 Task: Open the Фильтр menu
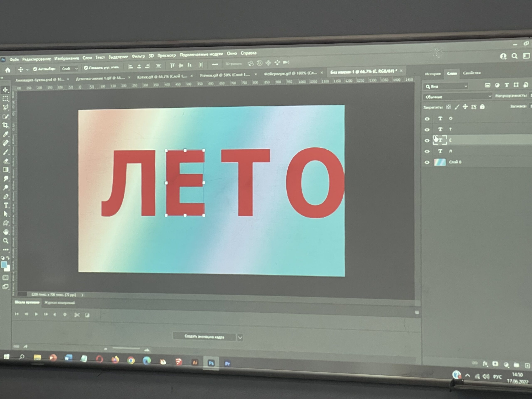(x=138, y=56)
